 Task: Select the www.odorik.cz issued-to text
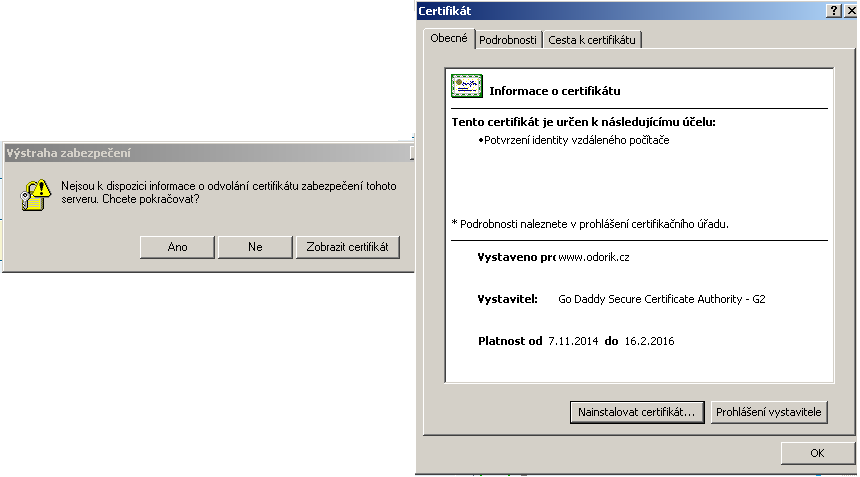tap(593, 257)
